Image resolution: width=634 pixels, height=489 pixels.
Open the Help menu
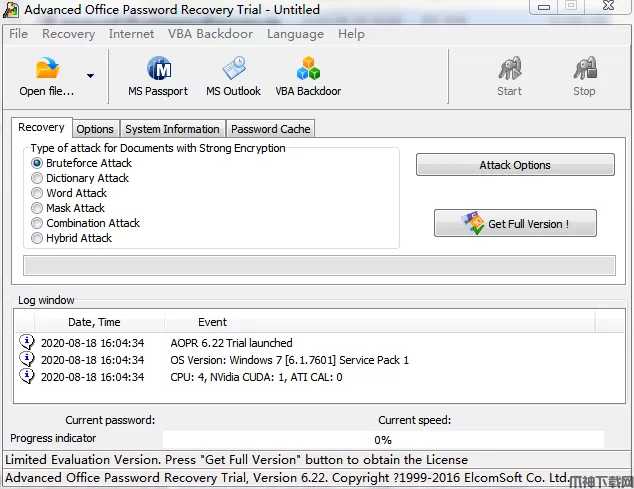click(x=351, y=34)
